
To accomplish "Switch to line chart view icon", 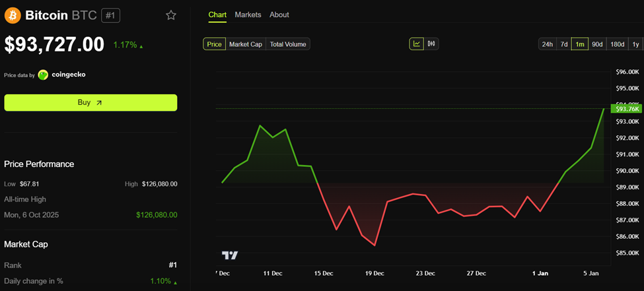I will coord(416,44).
